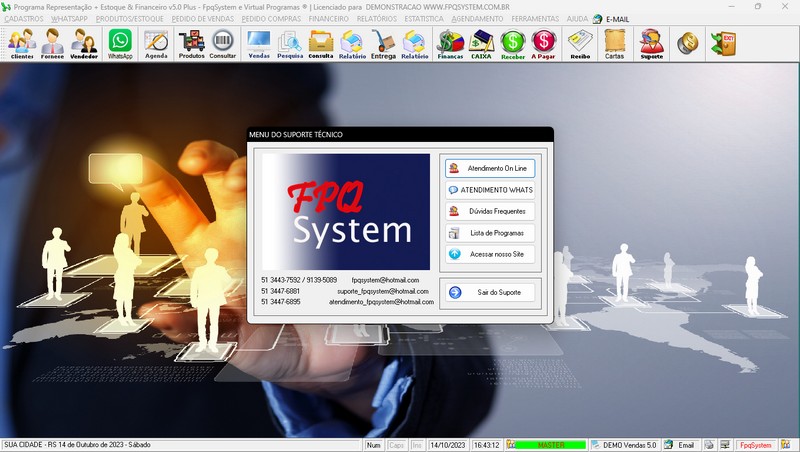Image resolution: width=800 pixels, height=452 pixels.
Task: Click the computer monitor icon in status bar
Action: tap(725, 445)
